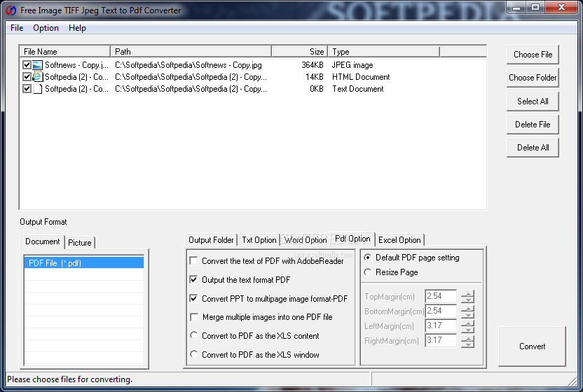Maximize the converter window
The height and width of the screenshot is (392, 583).
(x=535, y=8)
